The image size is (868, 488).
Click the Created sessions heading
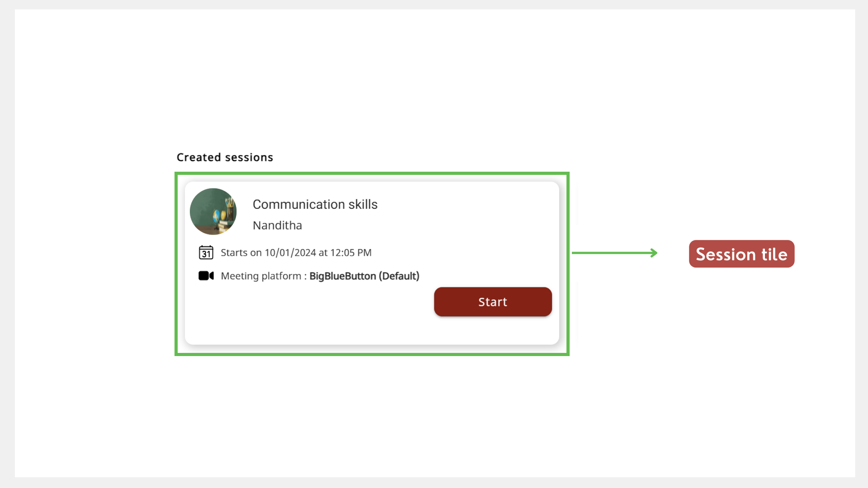point(225,157)
